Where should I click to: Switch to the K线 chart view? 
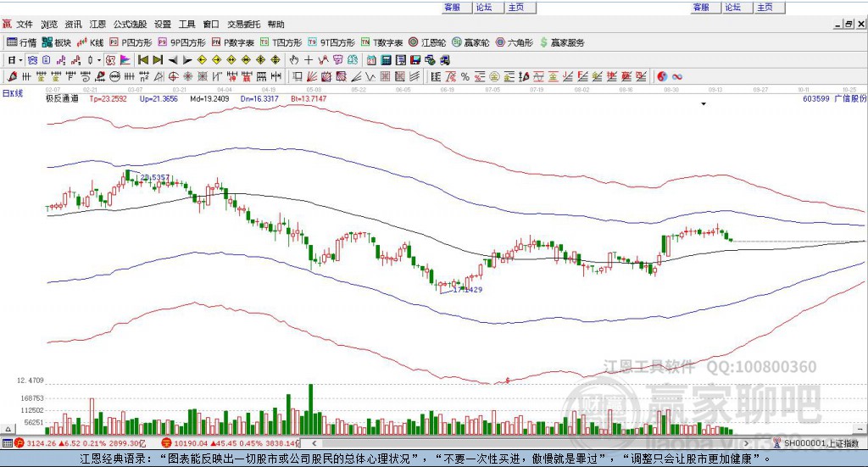click(x=90, y=42)
